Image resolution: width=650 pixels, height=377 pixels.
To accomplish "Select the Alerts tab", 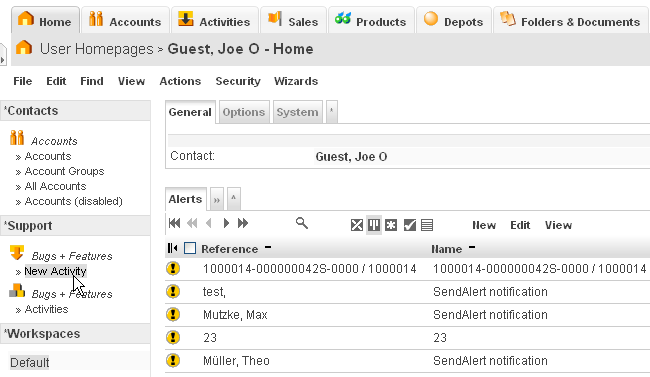I will pyautogui.click(x=185, y=199).
